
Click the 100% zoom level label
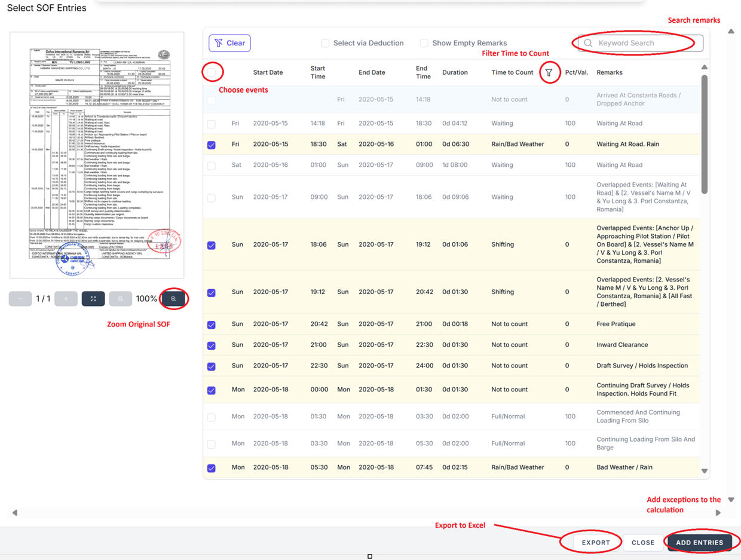(x=146, y=299)
